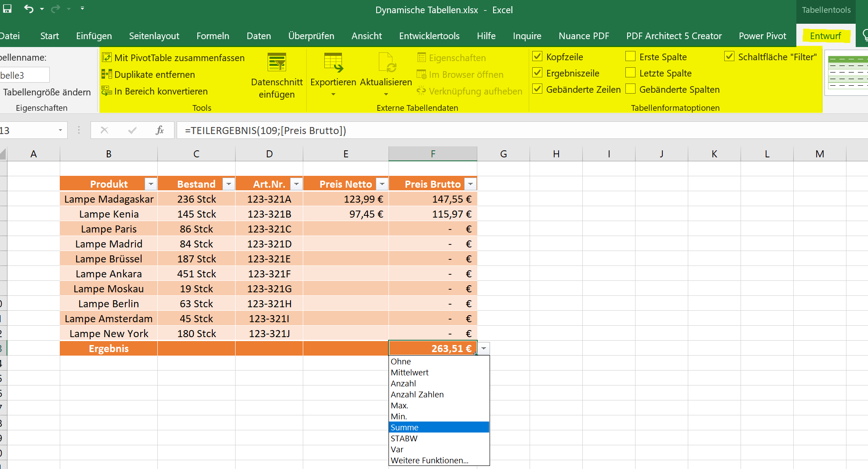868x469 pixels.
Task: Click the Tabellenname input field
Action: (x=24, y=75)
